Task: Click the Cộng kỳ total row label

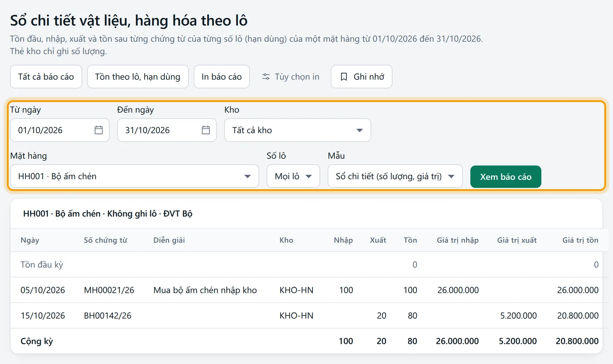Action: click(37, 341)
